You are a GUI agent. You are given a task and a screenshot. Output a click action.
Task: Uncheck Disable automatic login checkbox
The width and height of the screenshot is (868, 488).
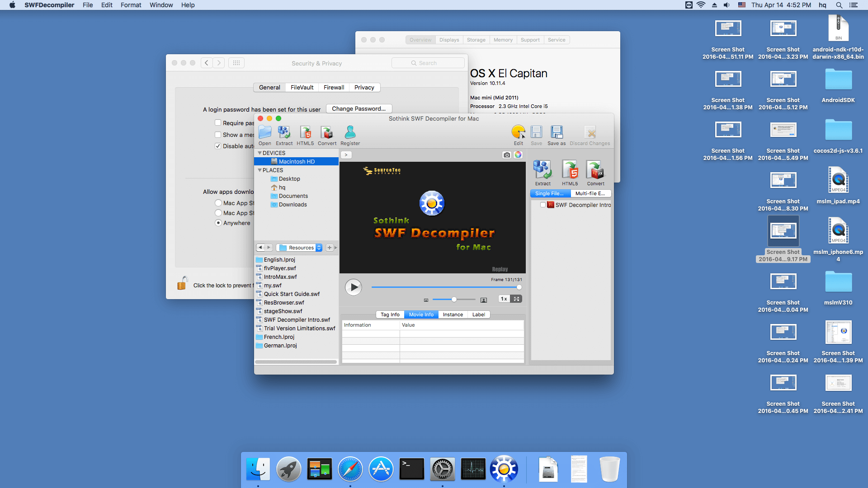218,146
